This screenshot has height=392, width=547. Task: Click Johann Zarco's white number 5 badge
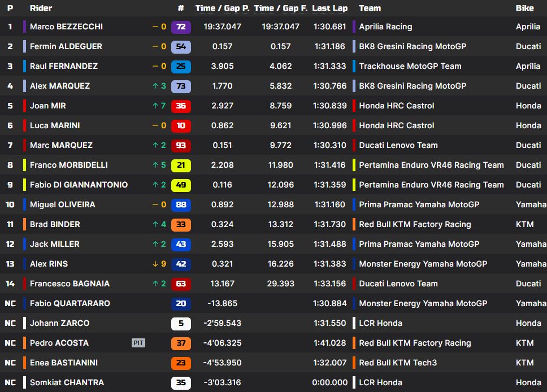point(181,323)
